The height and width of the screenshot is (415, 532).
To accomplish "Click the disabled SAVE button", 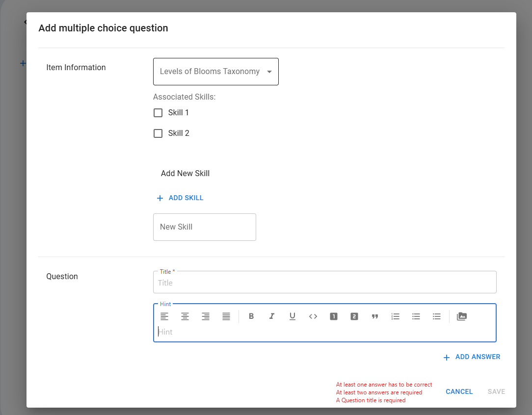I will (496, 391).
